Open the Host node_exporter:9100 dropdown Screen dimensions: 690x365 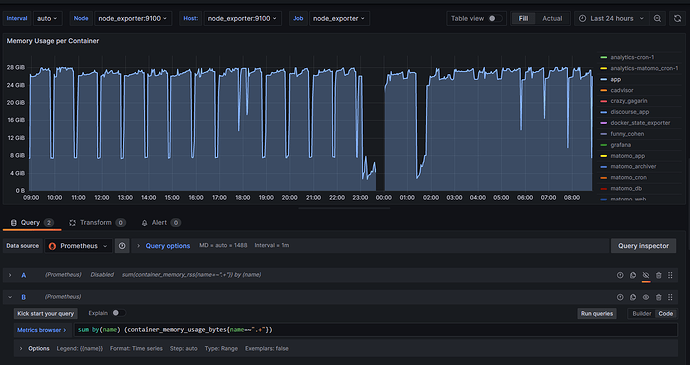pos(242,18)
